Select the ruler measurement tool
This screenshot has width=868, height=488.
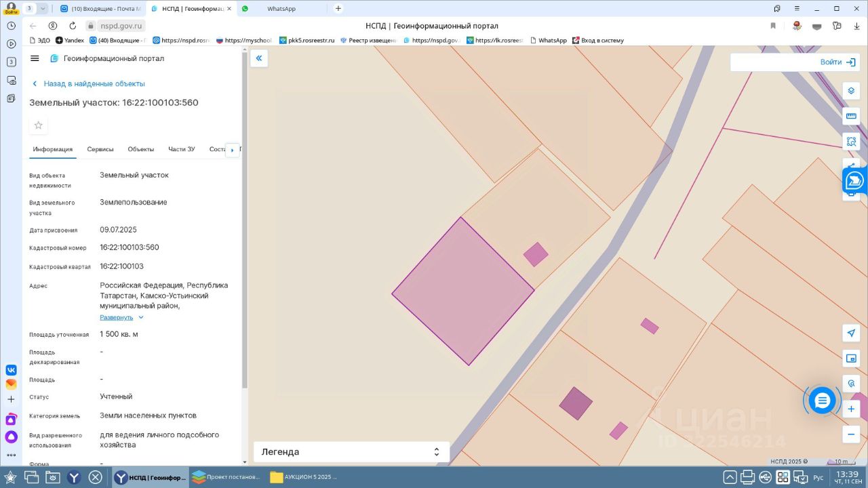point(851,116)
